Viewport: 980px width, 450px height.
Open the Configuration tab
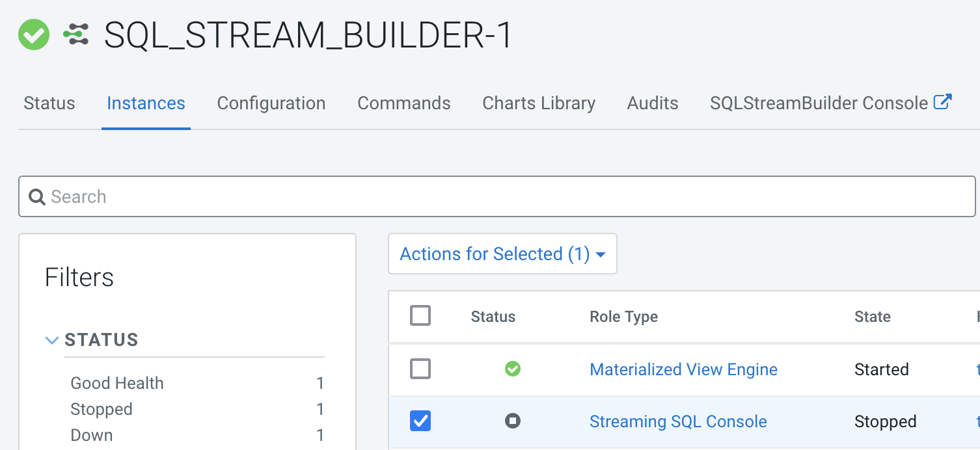click(x=271, y=103)
